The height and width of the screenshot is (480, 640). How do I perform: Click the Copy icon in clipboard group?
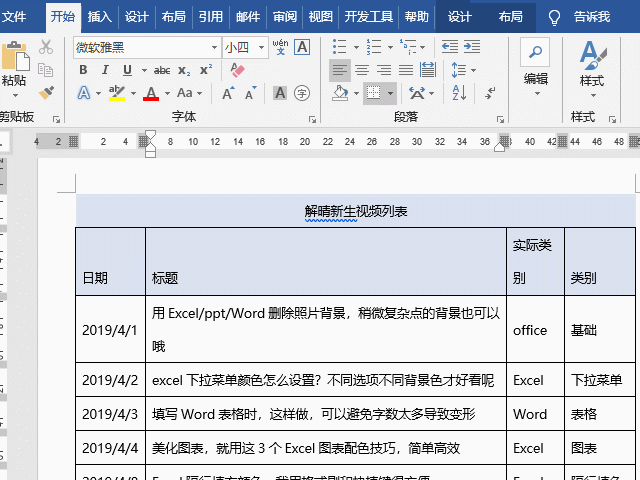(x=45, y=70)
